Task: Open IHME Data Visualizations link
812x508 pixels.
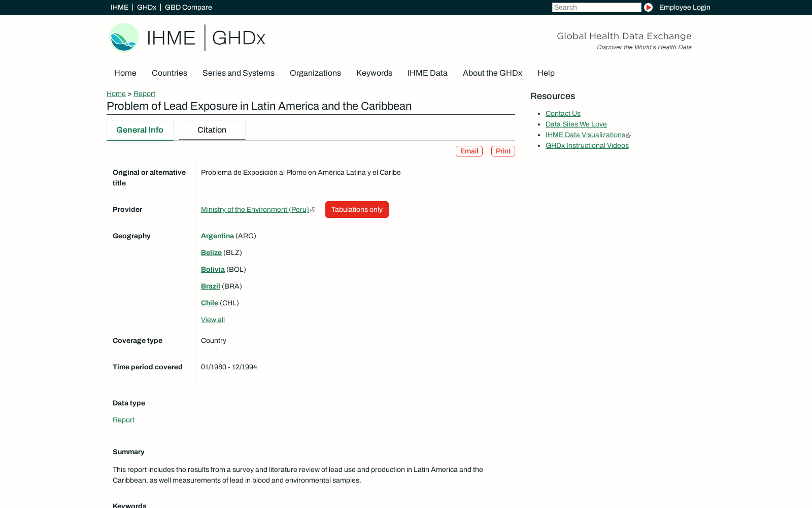Action: point(585,135)
